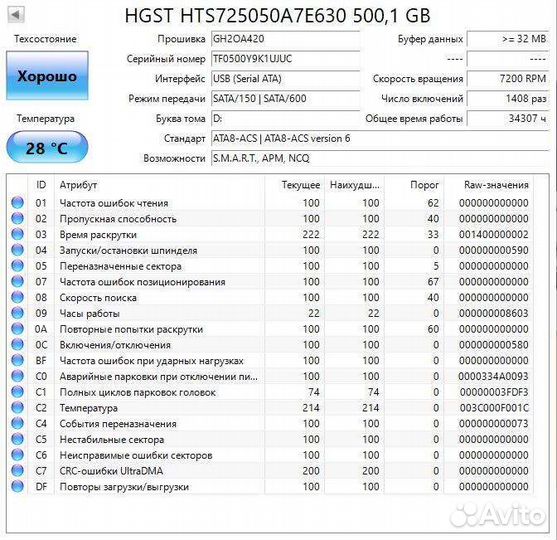
Task: Click the status icon for attribute C6
Action: click(17, 454)
